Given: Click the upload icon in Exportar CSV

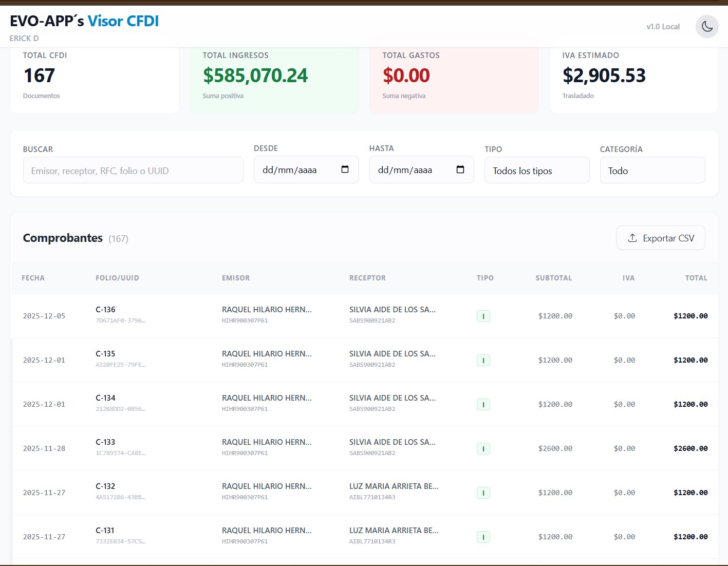Looking at the screenshot, I should tap(631, 238).
